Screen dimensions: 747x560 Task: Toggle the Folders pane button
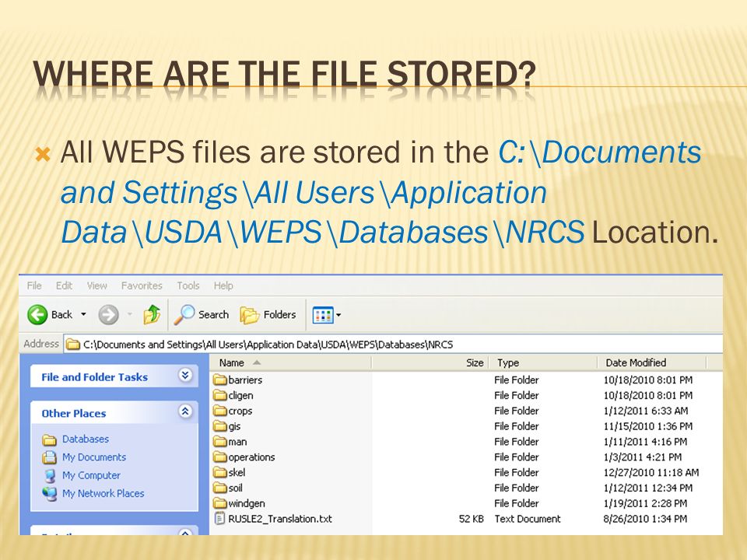click(268, 315)
